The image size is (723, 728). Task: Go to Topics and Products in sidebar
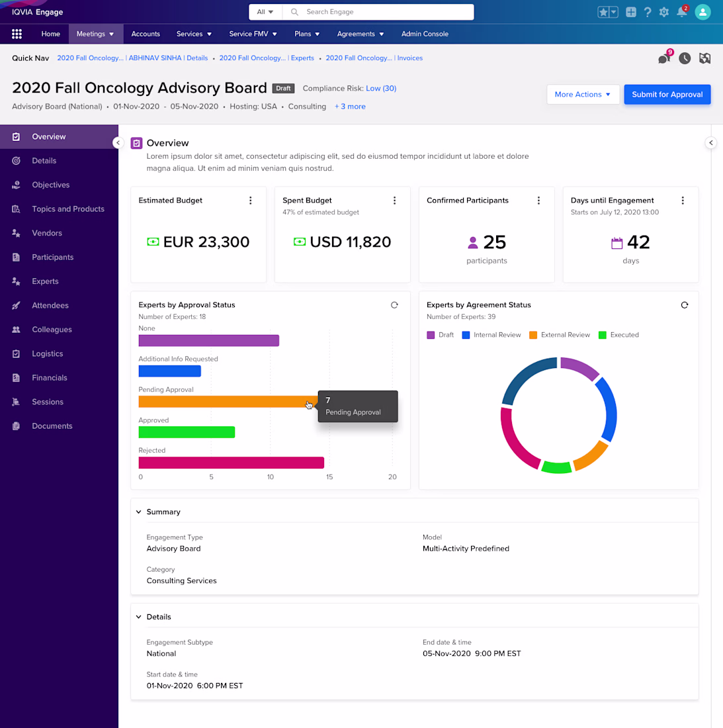(59, 209)
